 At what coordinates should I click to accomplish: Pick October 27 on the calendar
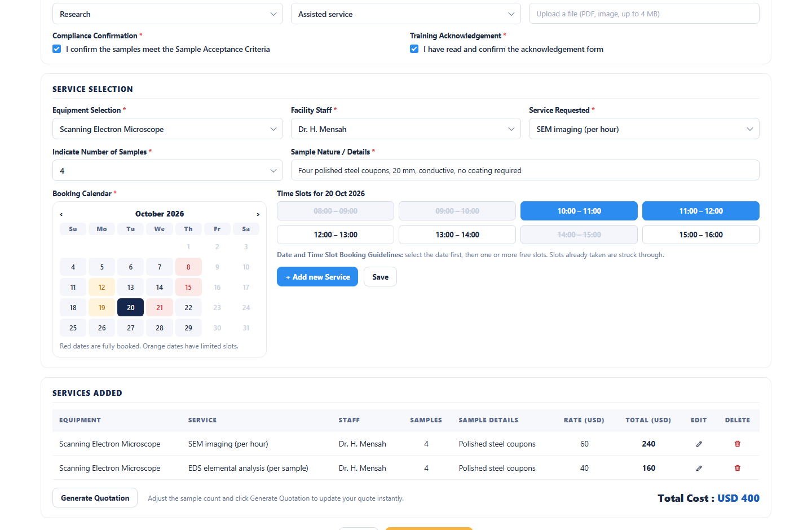pos(131,328)
